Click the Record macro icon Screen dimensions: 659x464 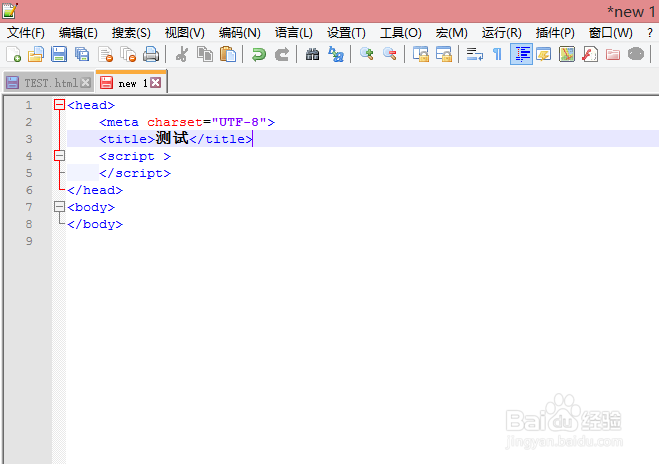[x=636, y=54]
